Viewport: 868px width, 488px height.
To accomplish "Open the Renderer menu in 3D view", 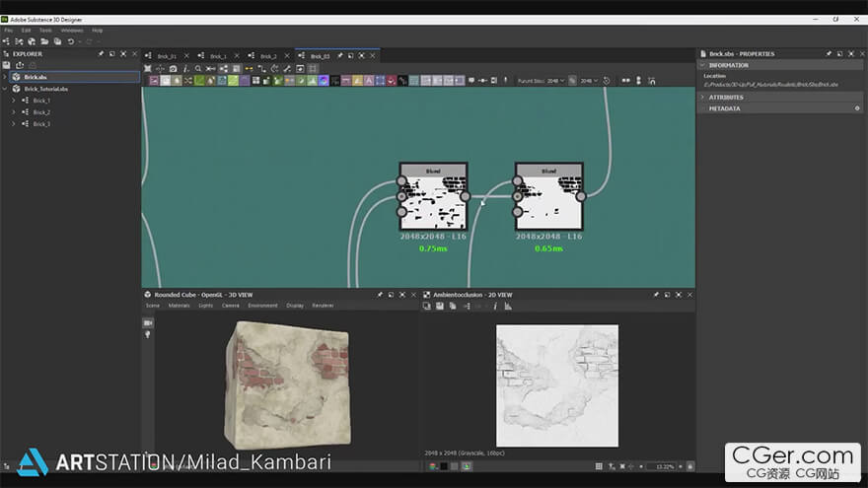I will (323, 306).
